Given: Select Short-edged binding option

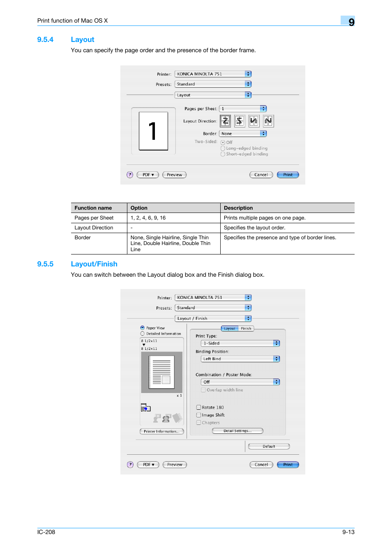Looking at the screenshot, I should [223, 154].
